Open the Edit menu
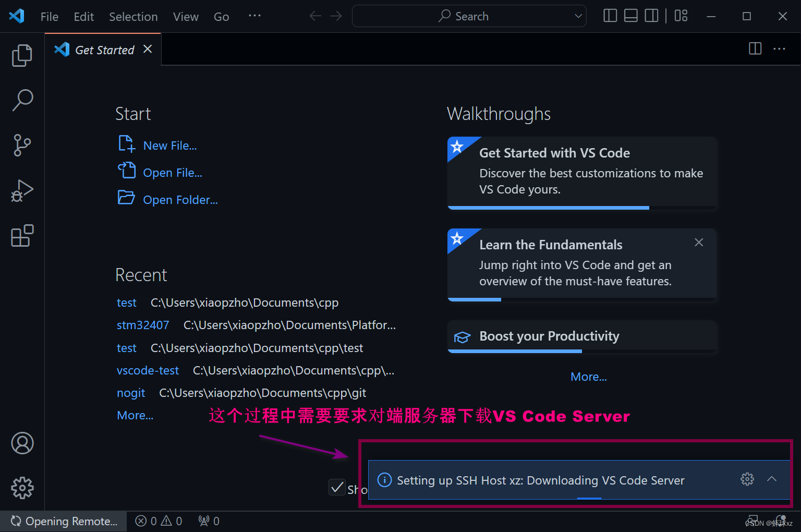 point(84,17)
